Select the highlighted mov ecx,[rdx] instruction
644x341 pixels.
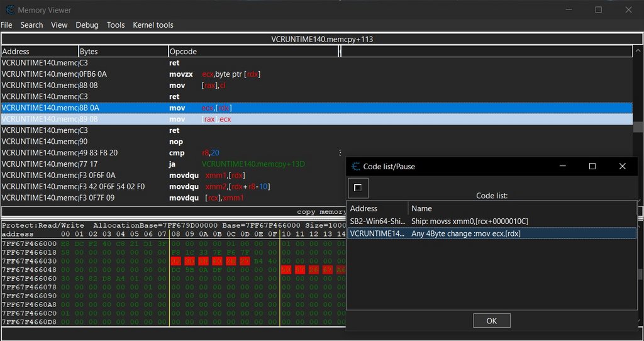point(317,108)
